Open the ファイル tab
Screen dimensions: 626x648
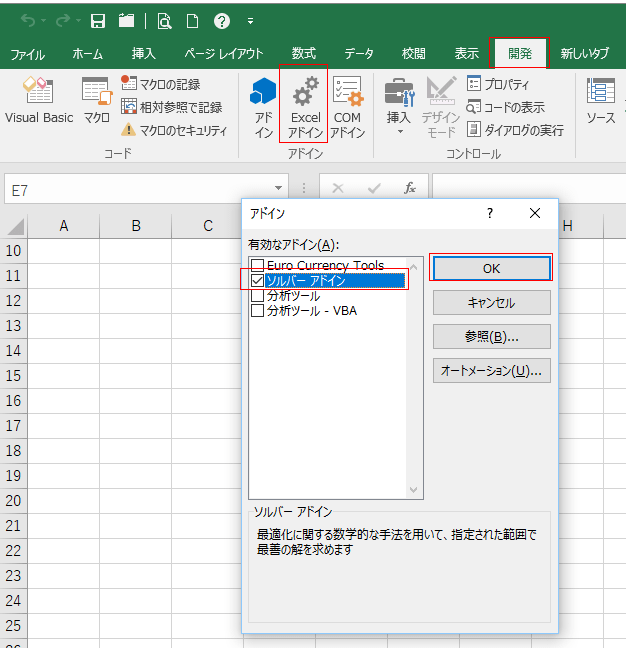[28, 54]
